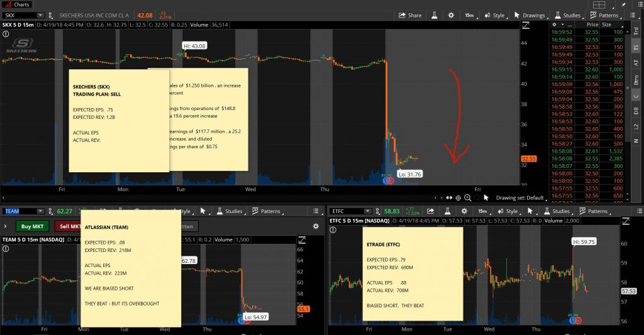Toggle the ETFC price axis scale icon
Screen dimensions: 644x335
click(626, 221)
